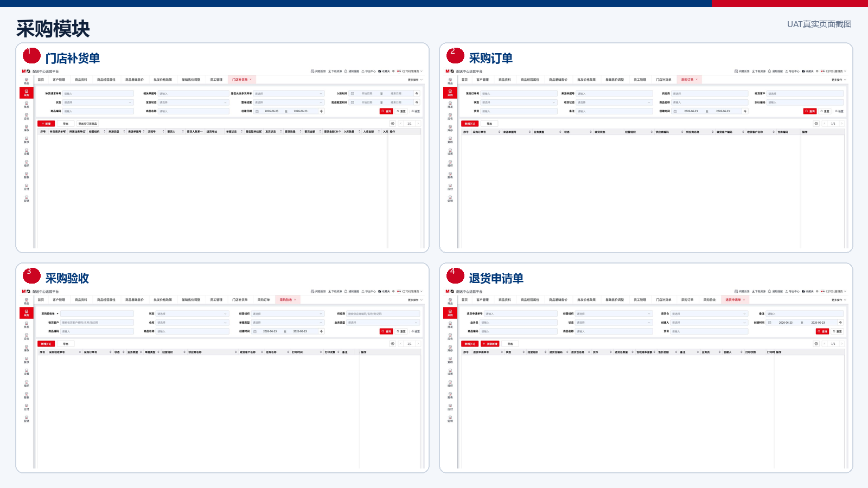Click 导出可订货商品 button in 门店补货单 panel
The image size is (868, 488).
point(87,124)
